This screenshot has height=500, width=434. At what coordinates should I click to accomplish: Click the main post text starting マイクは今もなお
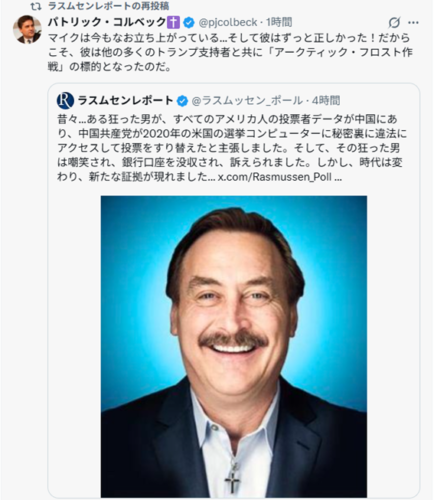point(230,52)
